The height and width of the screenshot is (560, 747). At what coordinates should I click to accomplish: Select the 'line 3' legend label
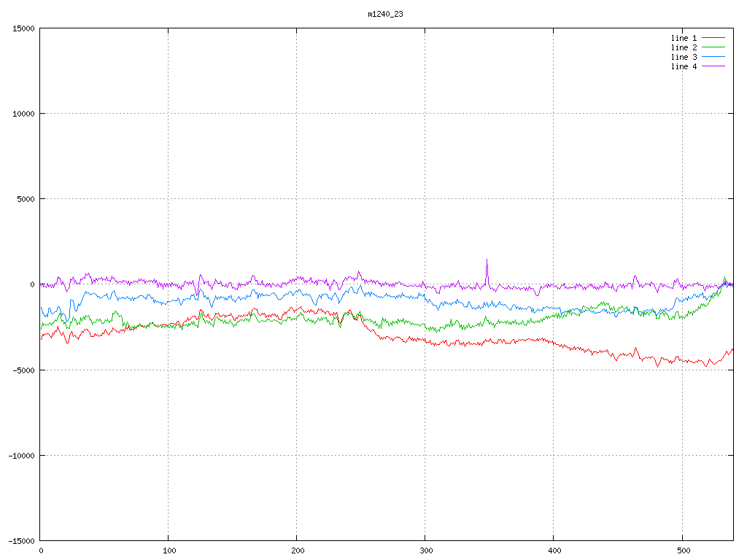[x=684, y=57]
